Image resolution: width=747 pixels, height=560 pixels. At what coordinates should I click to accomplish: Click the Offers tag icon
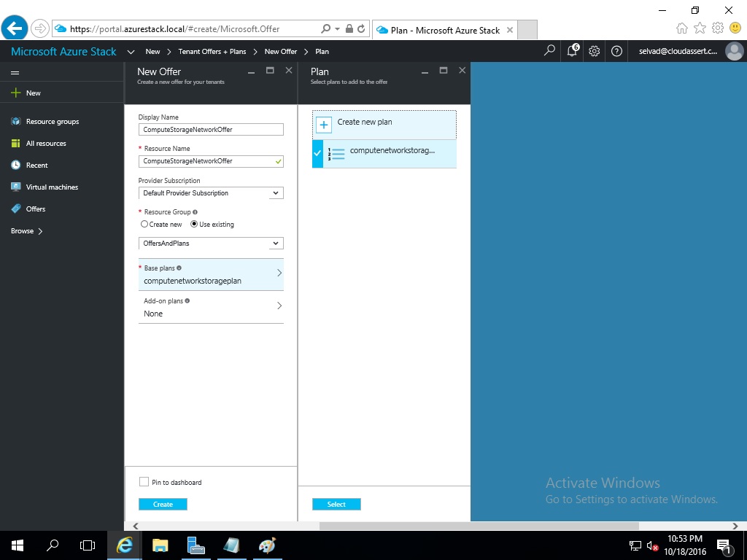tap(16, 209)
